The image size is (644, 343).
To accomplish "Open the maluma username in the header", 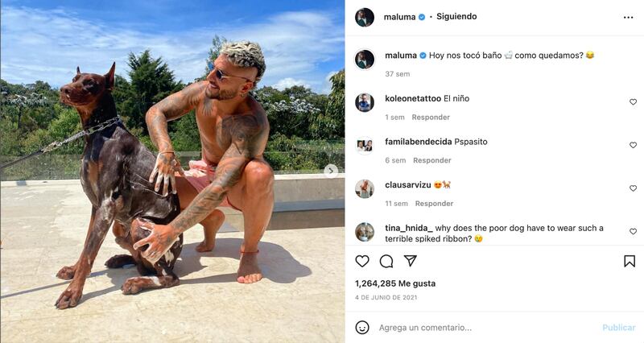I will [x=399, y=17].
